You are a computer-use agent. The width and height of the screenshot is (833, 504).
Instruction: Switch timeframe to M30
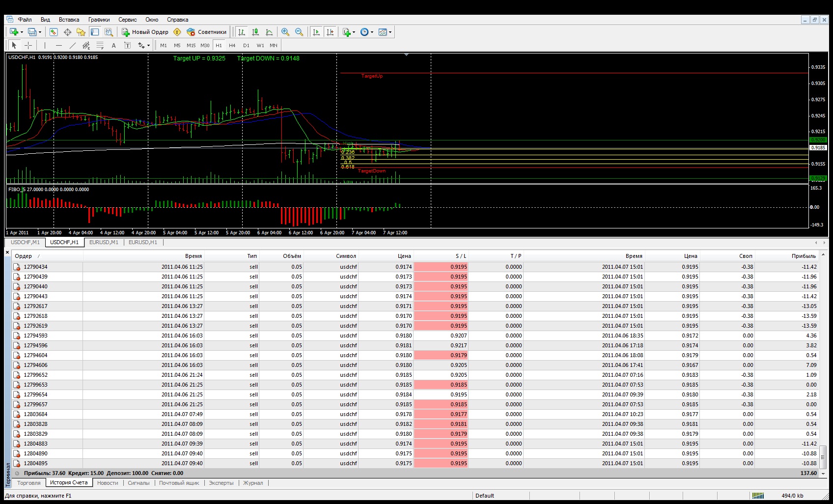(205, 45)
